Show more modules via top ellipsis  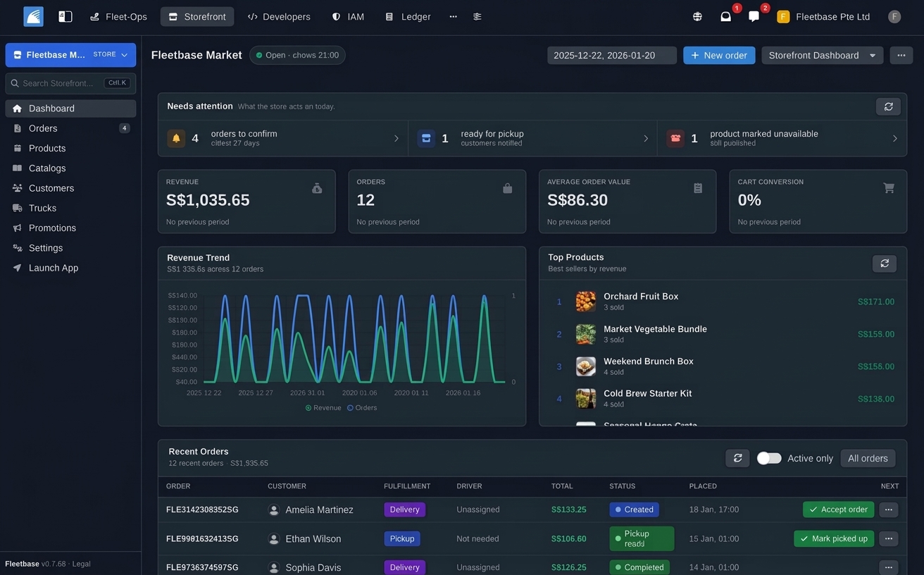pos(453,16)
